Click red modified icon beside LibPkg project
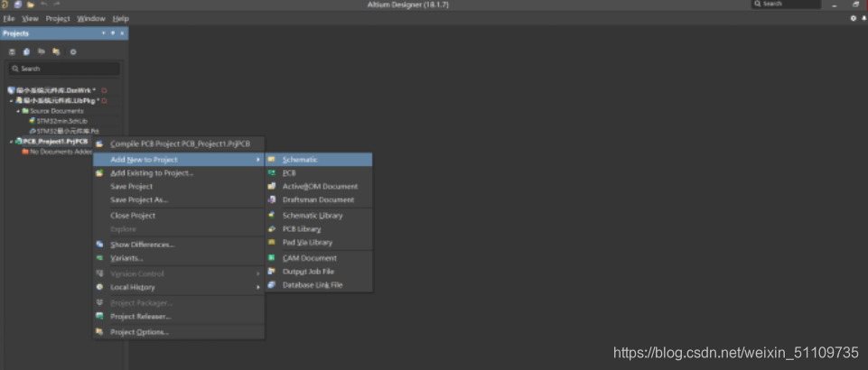This screenshot has height=370, width=868. (104, 101)
